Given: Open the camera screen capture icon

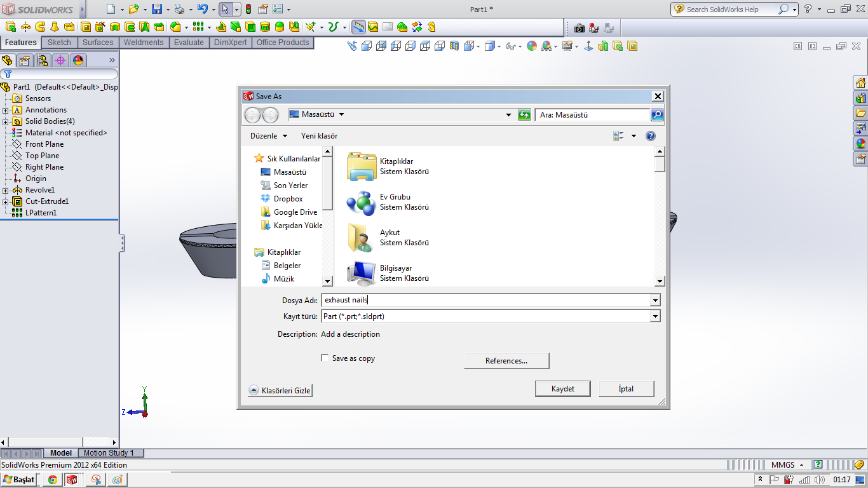Looking at the screenshot, I should coord(579,28).
